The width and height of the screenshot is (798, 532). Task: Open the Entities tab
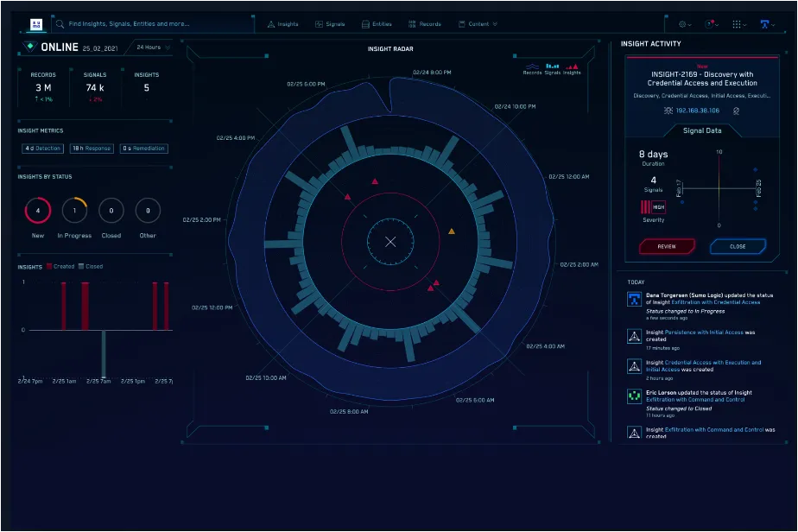coord(376,24)
